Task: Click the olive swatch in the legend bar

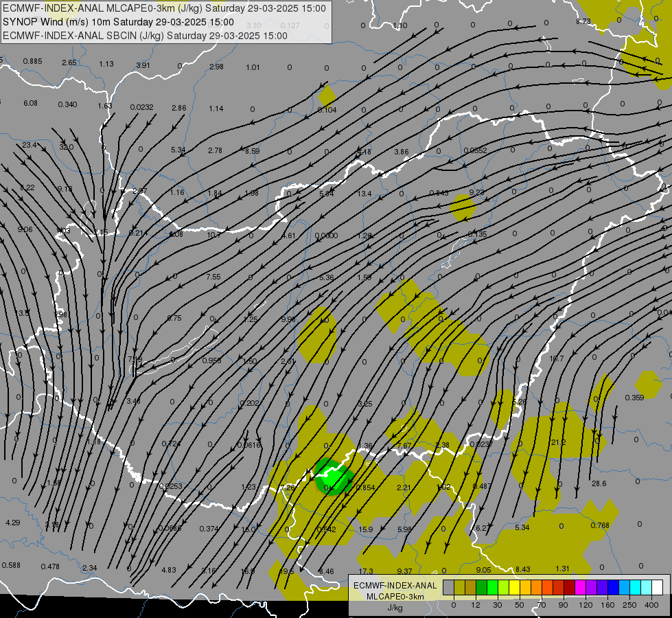Action: (460, 587)
